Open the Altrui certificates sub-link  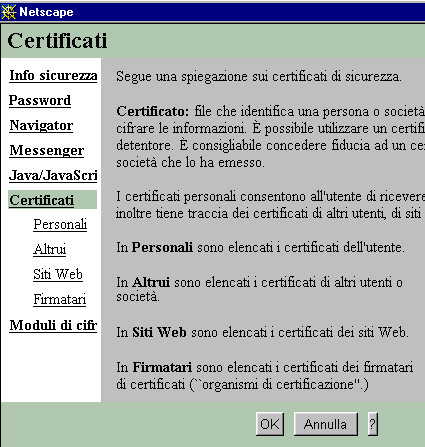[50, 249]
